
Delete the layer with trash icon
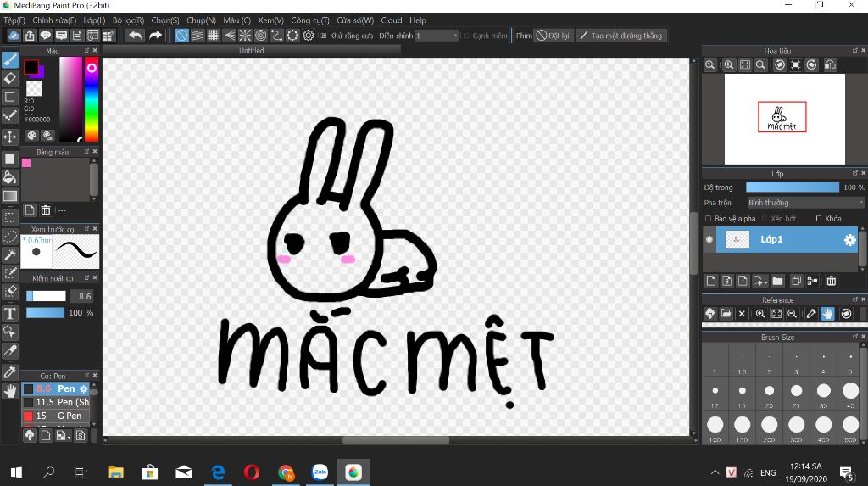831,281
